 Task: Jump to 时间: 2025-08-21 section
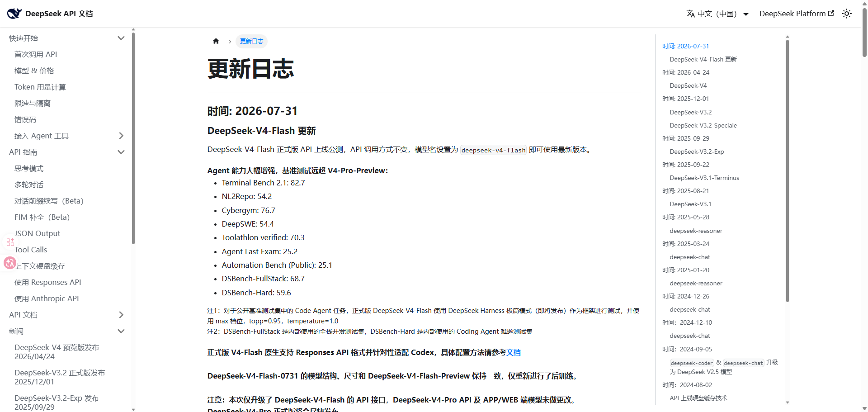(686, 191)
